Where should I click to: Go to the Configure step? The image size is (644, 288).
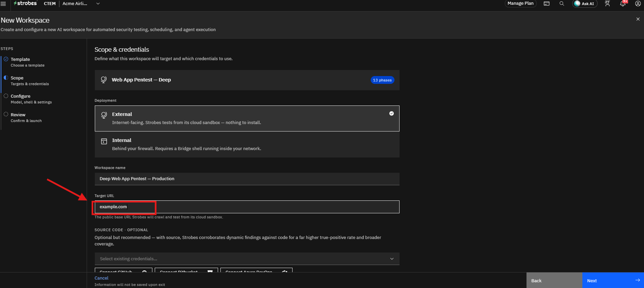pos(31,99)
